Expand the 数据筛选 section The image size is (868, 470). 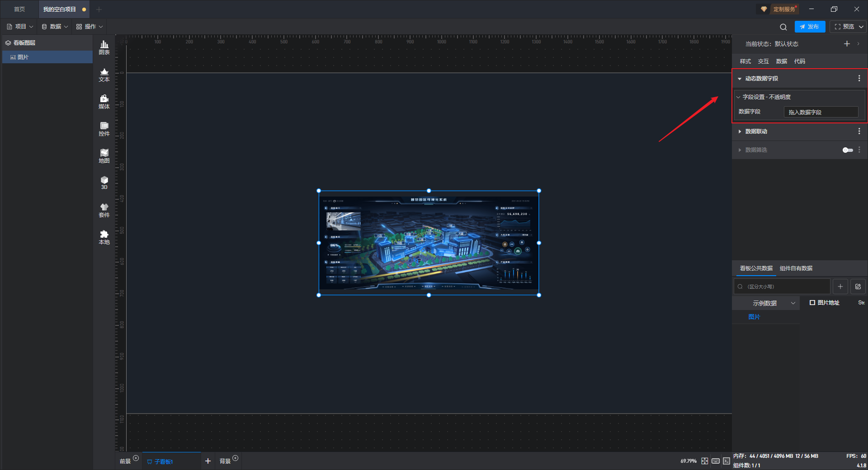tap(740, 150)
